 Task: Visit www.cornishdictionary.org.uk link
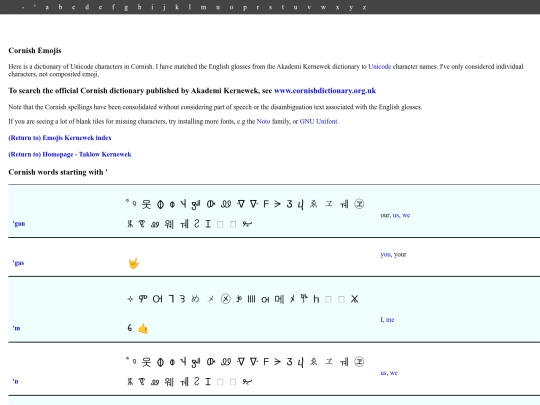tap(325, 91)
